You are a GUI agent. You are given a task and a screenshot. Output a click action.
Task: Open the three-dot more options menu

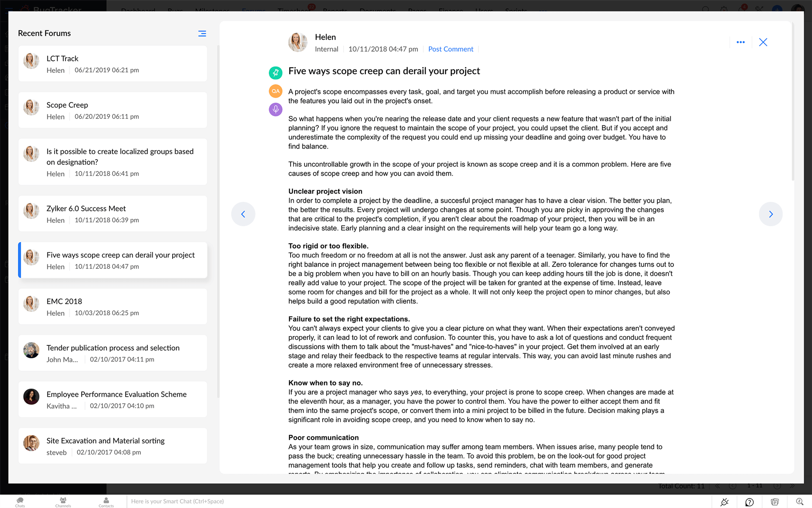tap(741, 42)
